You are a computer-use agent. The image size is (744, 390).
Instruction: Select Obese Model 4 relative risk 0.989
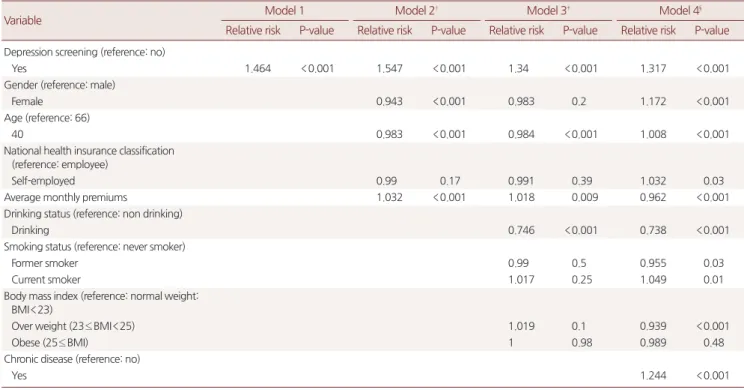(x=653, y=343)
